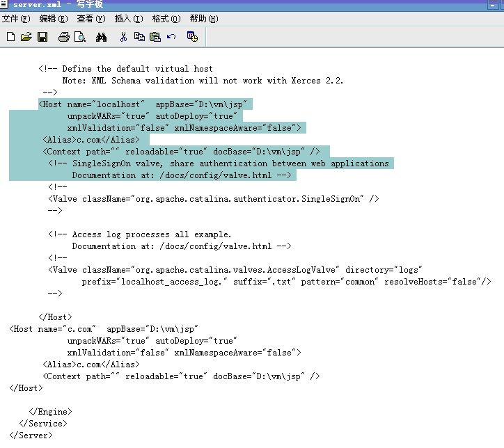Open the 查看(V) menu
This screenshot has width=504, height=448.
(91, 19)
